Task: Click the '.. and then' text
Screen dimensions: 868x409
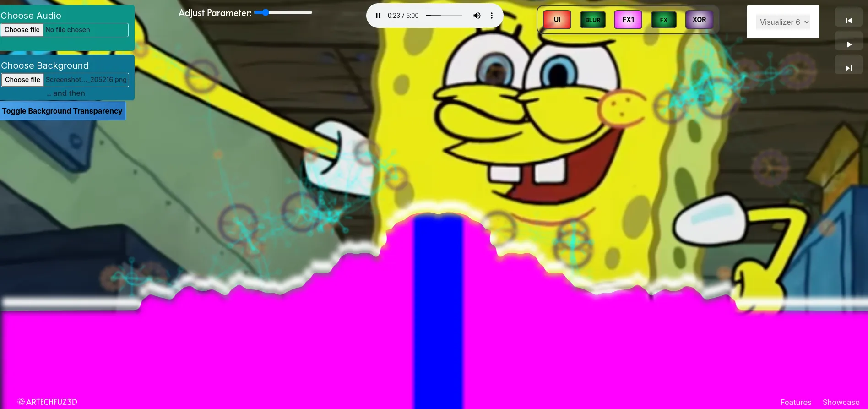Action: 65,93
